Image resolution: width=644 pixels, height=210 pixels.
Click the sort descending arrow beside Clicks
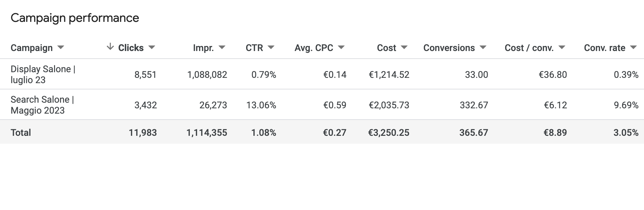[110, 47]
